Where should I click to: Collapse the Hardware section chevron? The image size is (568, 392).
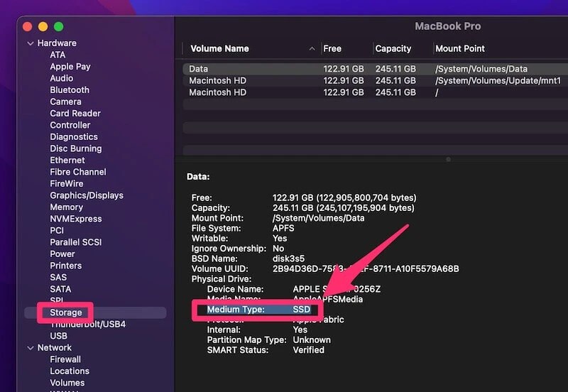[31, 43]
